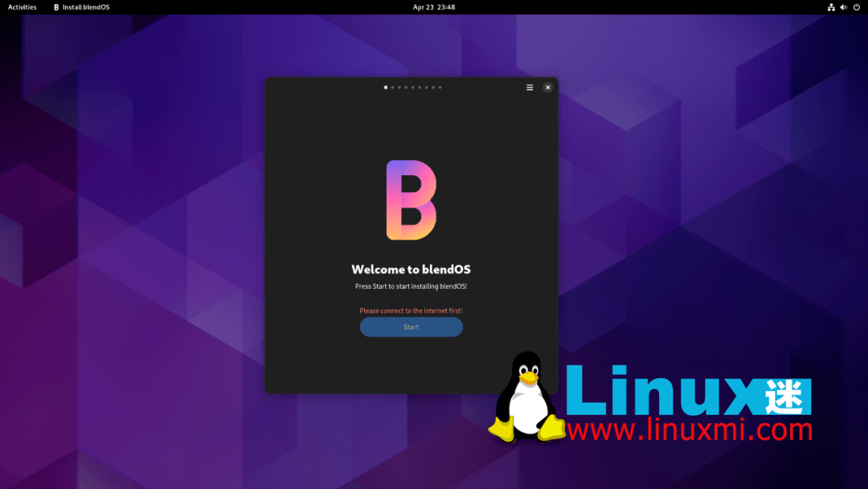This screenshot has width=868, height=489.
Task: Select the last page indicator dot
Action: coord(440,87)
